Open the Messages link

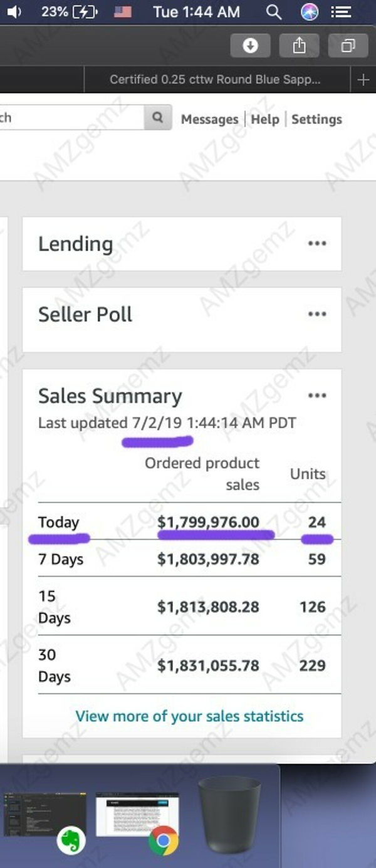(209, 119)
